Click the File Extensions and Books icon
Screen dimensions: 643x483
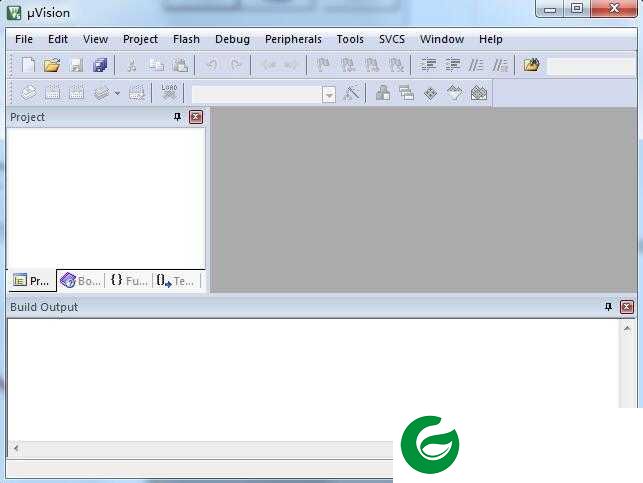click(383, 93)
